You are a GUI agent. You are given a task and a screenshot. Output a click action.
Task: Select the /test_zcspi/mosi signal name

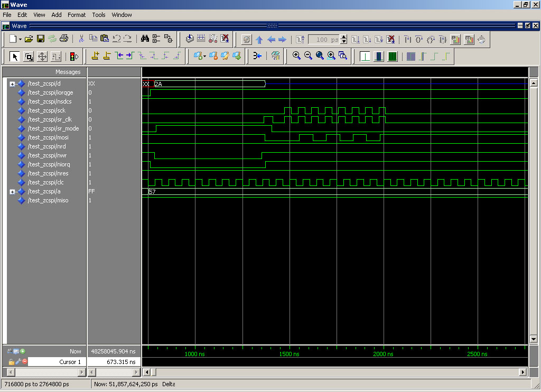[48, 137]
